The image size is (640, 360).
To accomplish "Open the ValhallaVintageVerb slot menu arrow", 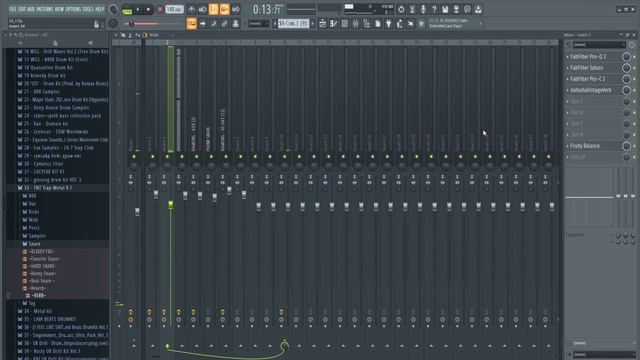I will 568,90.
